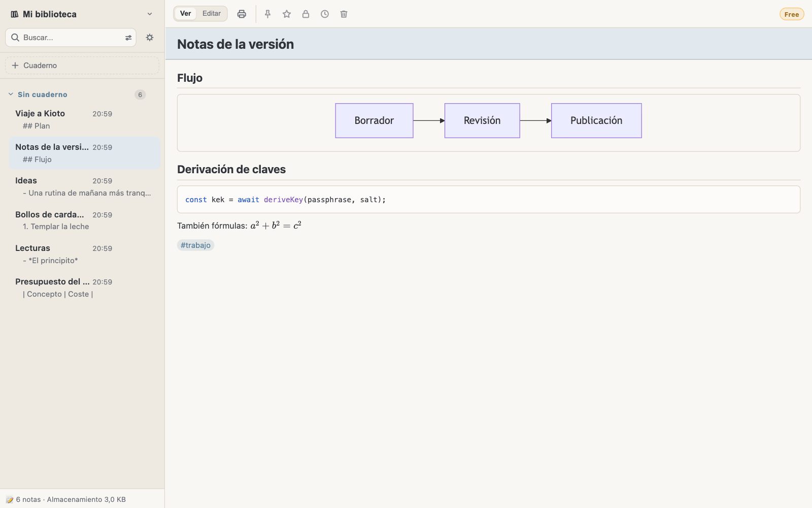Open settings gear icon in sidebar
Screen dimensions: 812x508
pos(150,38)
